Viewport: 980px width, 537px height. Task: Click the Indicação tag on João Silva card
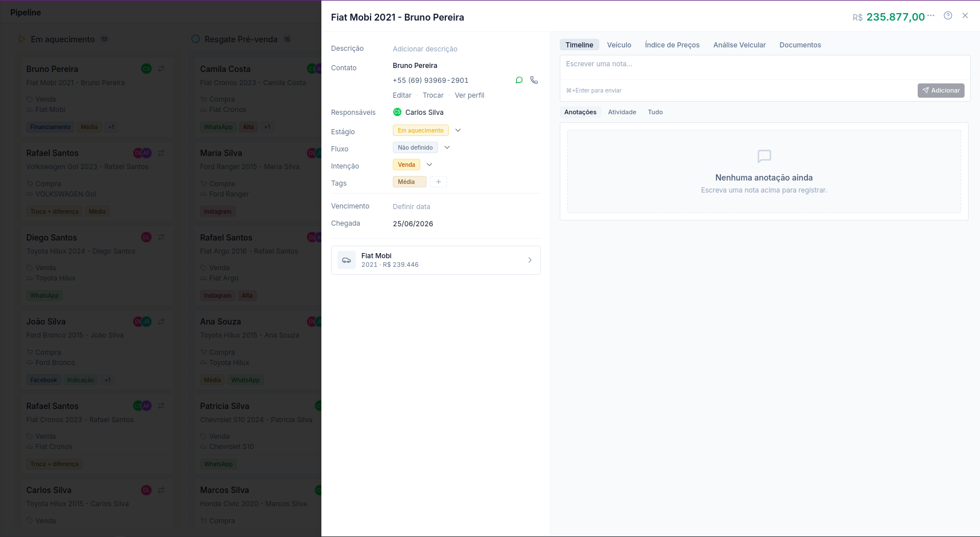click(81, 380)
